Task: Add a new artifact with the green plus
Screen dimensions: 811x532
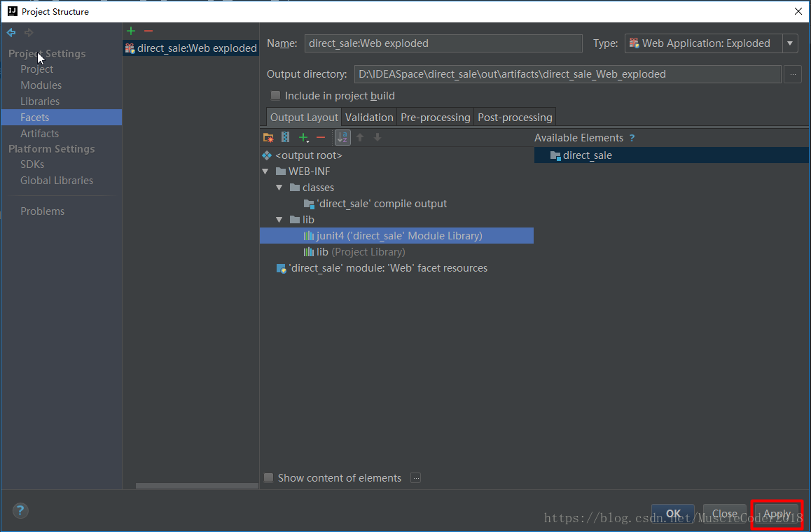Action: [131, 31]
